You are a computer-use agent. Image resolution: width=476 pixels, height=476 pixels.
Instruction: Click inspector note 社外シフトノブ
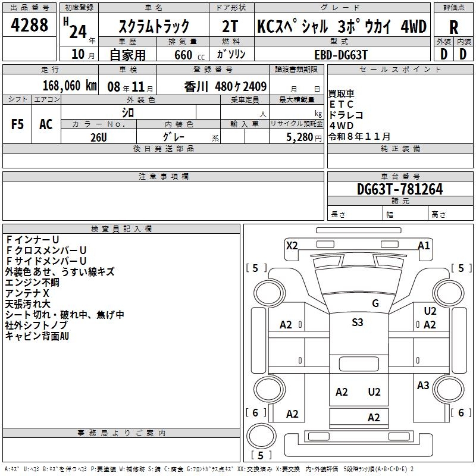(x=36, y=325)
